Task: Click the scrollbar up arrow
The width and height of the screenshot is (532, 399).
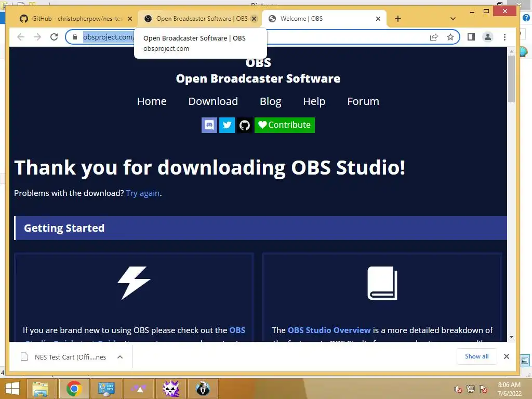Action: pos(511,51)
